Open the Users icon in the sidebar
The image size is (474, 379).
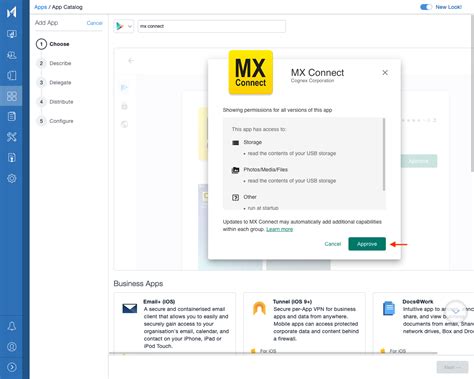pos(12,55)
